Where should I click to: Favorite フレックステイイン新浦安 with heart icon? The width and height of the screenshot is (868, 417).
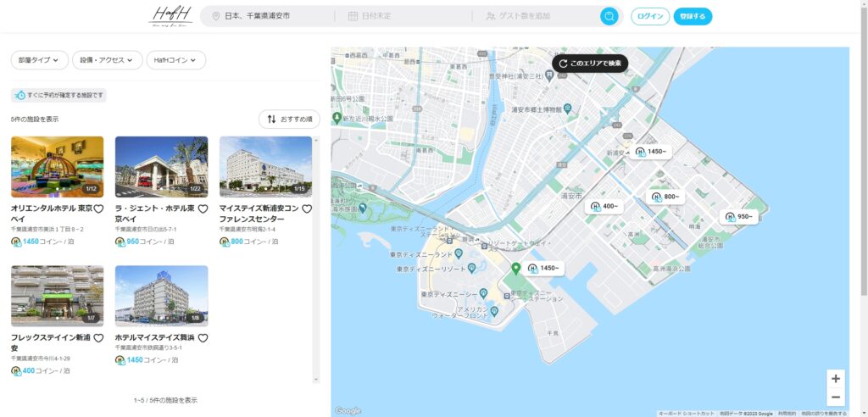point(98,338)
